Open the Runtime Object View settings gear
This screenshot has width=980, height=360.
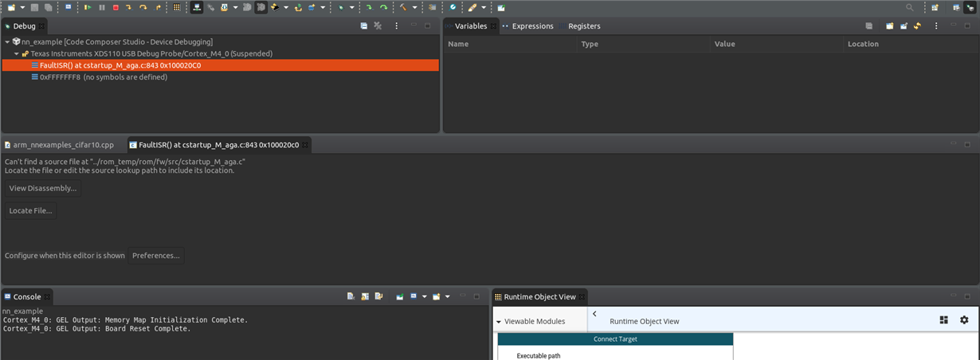click(964, 319)
